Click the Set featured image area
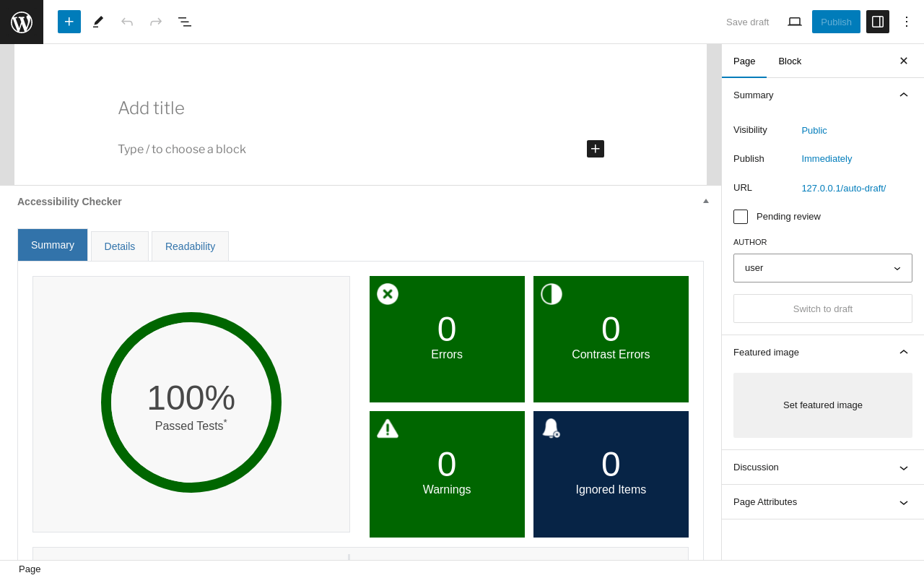 coord(823,405)
